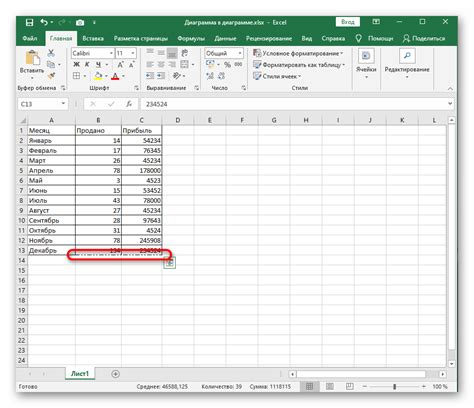
Task: Click the Wrap Text icon
Action: click(184, 53)
